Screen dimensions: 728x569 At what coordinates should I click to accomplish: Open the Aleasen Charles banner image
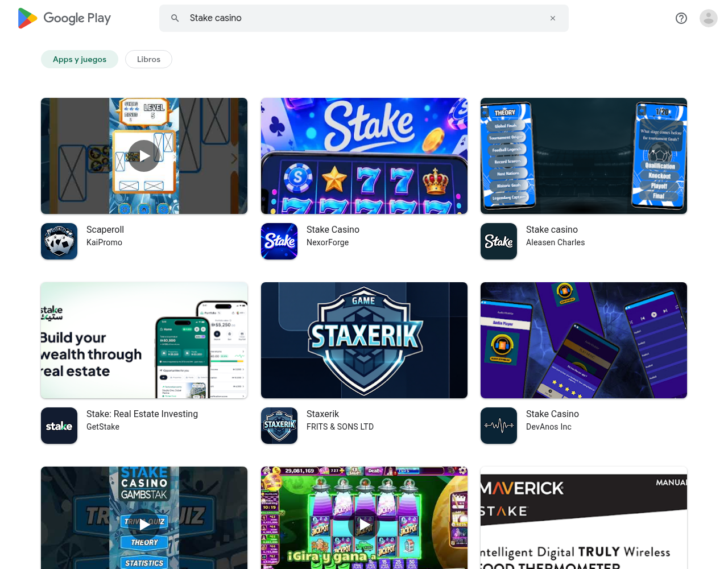click(x=584, y=156)
